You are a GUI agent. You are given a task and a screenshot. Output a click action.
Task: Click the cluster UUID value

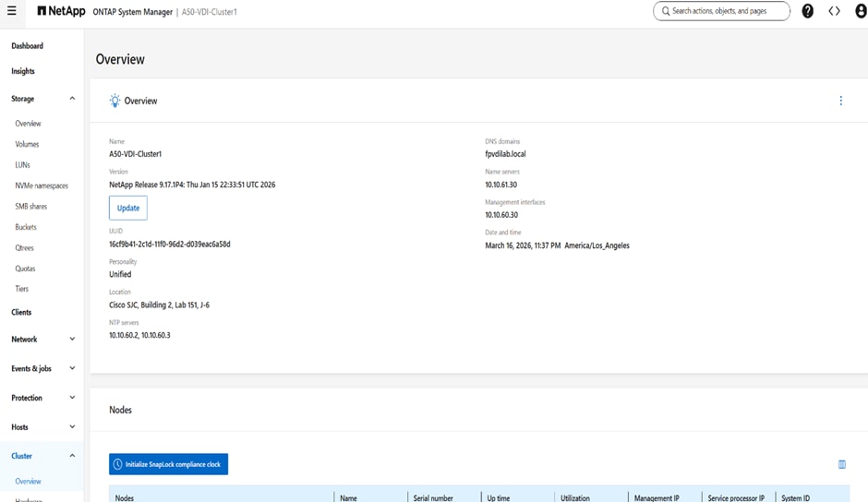(169, 245)
